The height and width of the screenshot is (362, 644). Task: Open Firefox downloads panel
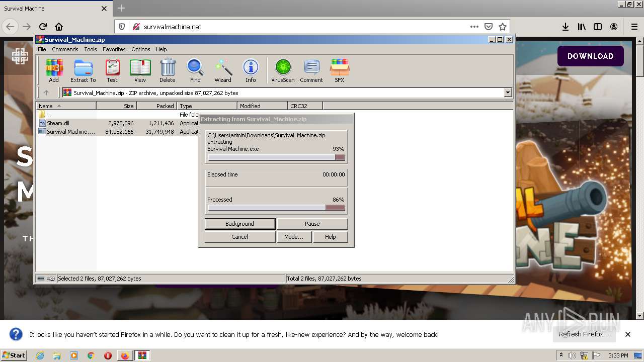(x=566, y=27)
